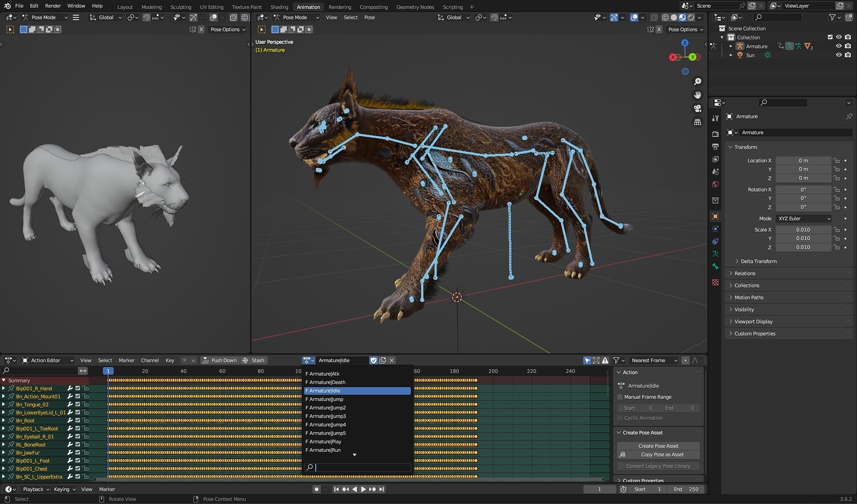The image size is (857, 504).
Task: Switch to the Shading workspace tab
Action: [x=279, y=7]
